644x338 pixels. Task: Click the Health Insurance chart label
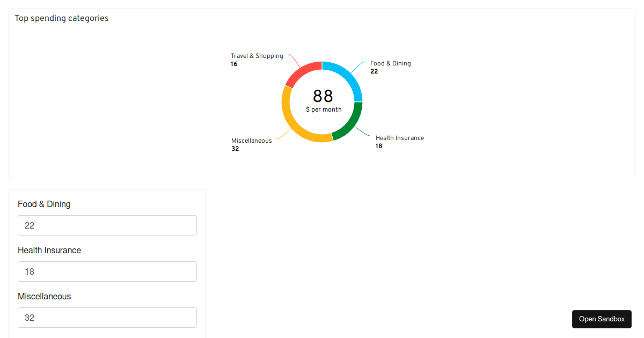[399, 138]
